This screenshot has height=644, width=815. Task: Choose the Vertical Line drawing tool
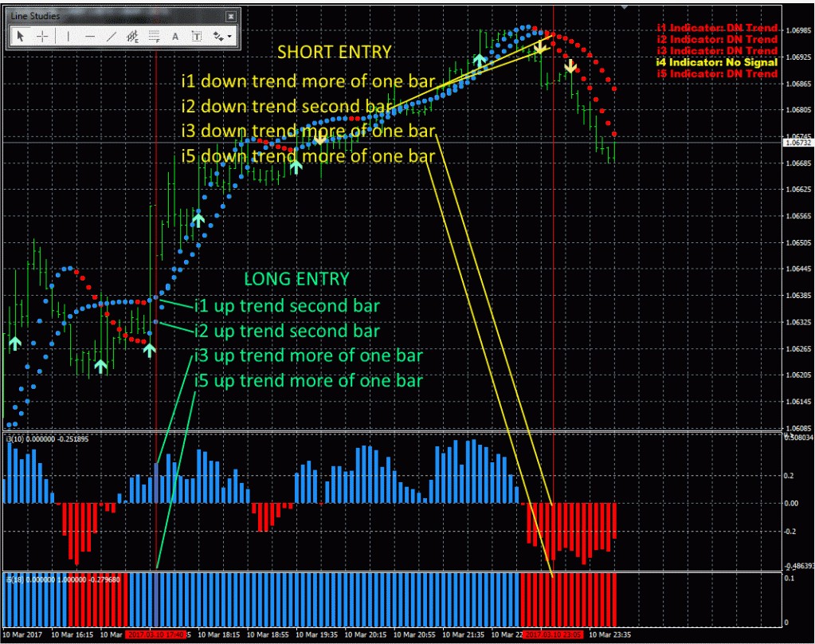tap(68, 36)
